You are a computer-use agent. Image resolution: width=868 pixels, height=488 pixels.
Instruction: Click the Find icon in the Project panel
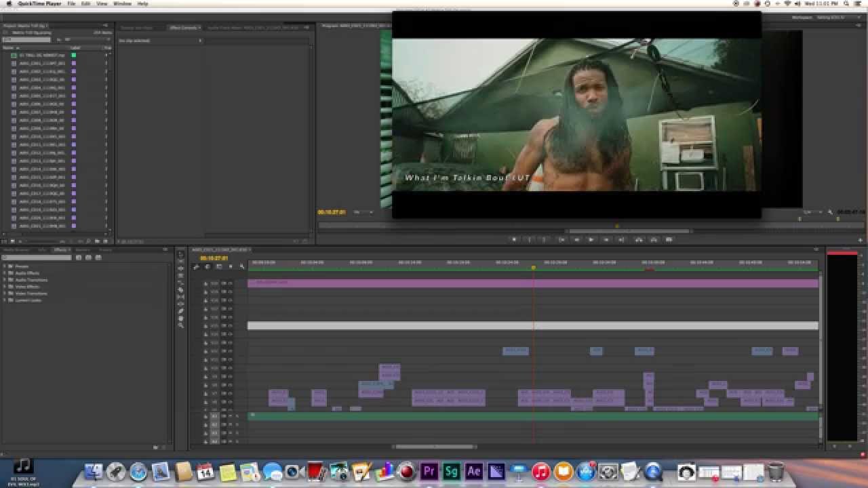click(89, 241)
